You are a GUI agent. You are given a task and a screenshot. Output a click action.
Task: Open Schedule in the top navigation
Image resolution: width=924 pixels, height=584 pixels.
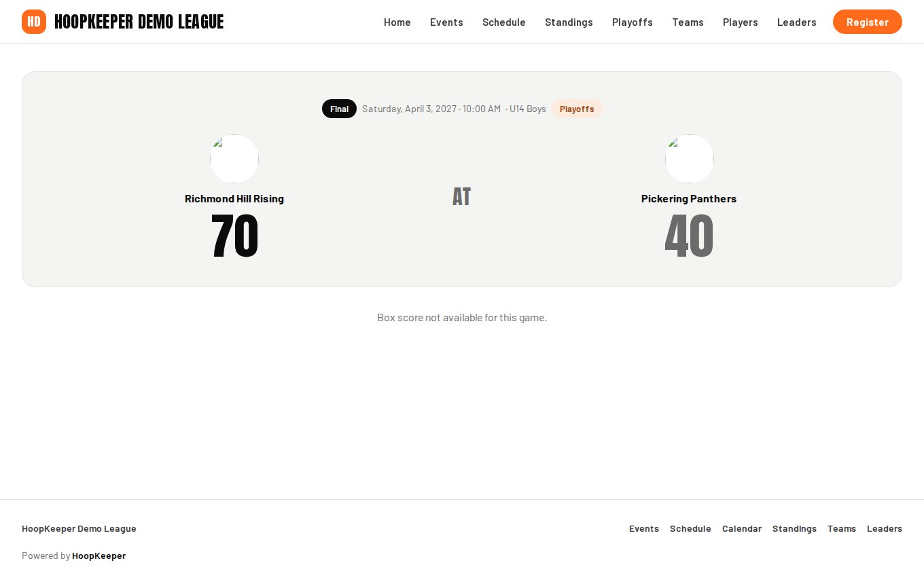click(x=504, y=22)
